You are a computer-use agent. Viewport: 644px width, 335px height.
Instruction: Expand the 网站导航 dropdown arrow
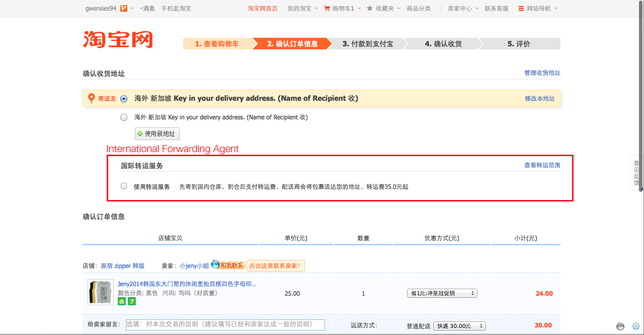[x=555, y=8]
